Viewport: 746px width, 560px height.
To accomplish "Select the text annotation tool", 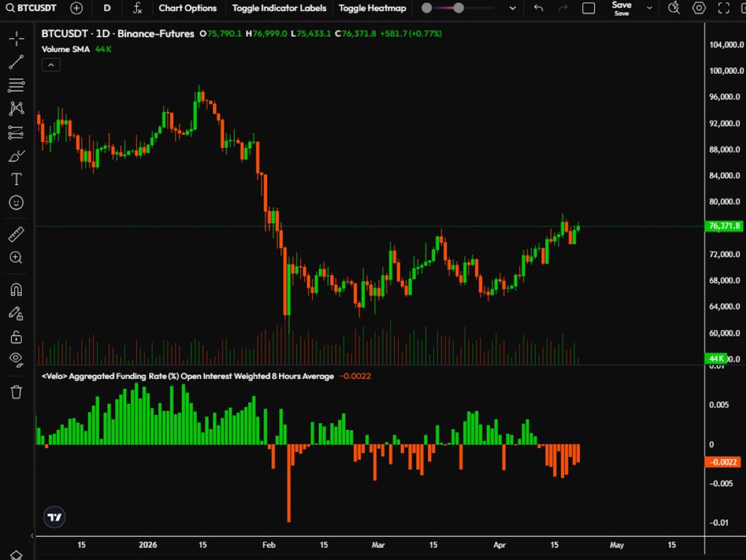I will (x=16, y=179).
